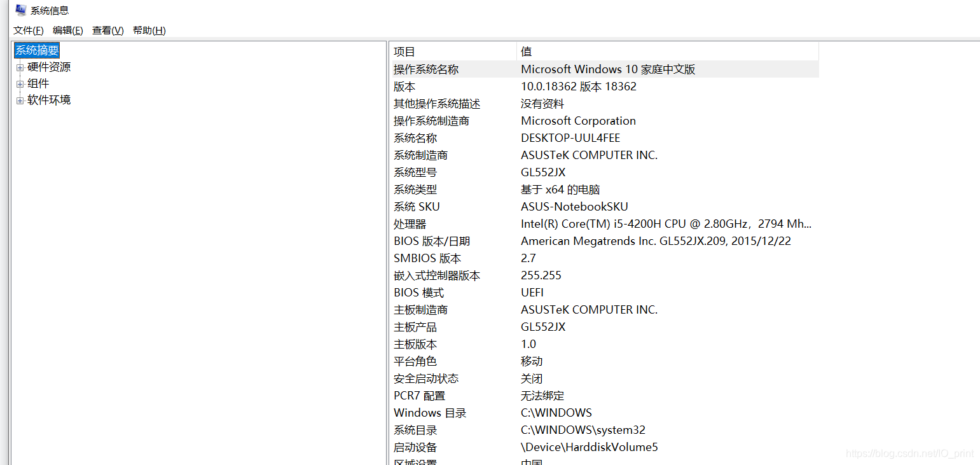
Task: Select the Windows 目录 row
Action: click(604, 413)
